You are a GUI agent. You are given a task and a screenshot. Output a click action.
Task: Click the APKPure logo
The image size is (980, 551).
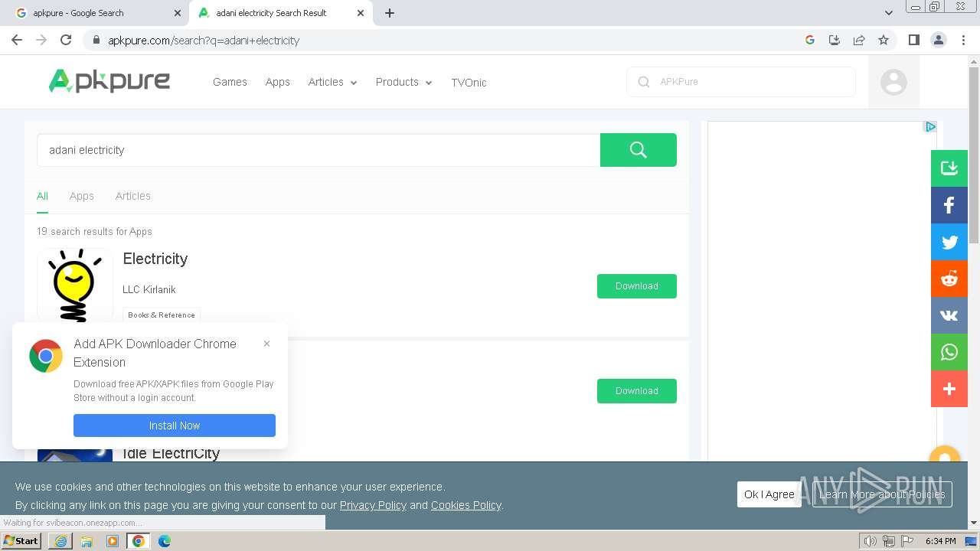tap(109, 80)
